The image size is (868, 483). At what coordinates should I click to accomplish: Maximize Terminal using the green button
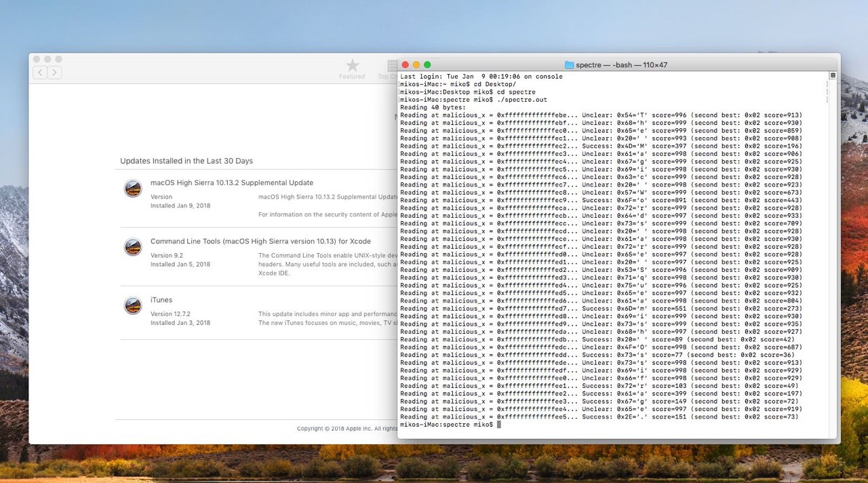coord(427,65)
